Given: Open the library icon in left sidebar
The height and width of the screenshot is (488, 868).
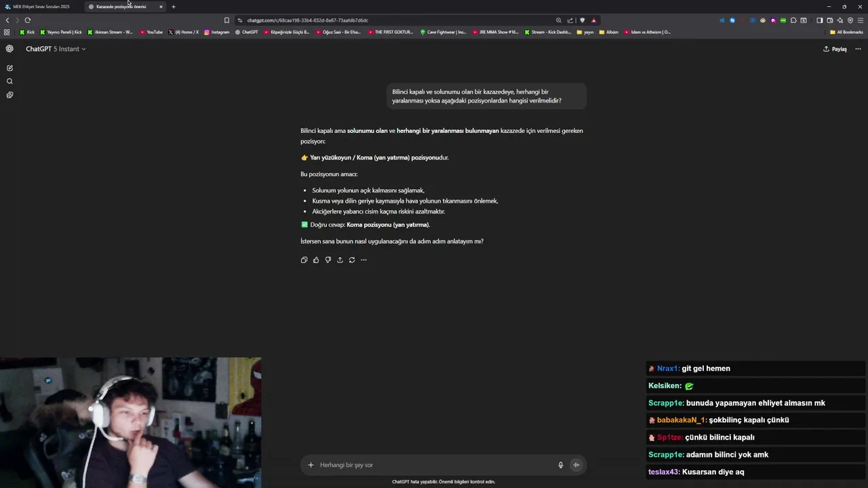Looking at the screenshot, I should 9,95.
